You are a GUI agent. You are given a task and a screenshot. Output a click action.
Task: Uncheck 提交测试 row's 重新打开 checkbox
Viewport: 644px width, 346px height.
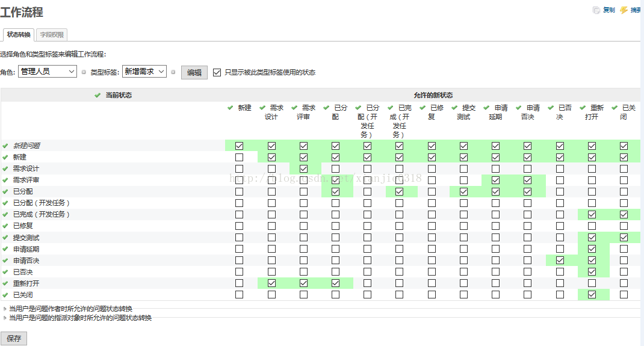pos(592,238)
